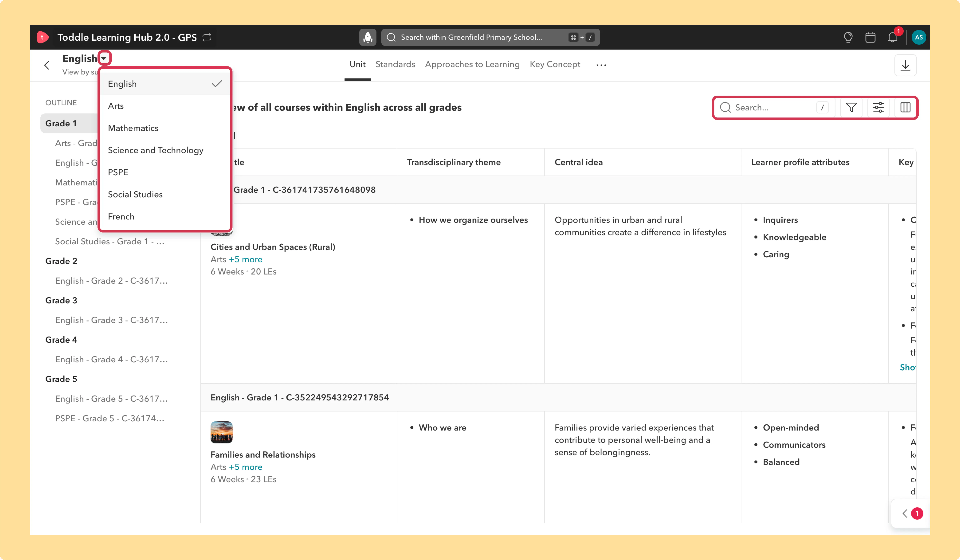The height and width of the screenshot is (560, 960).
Task: Open the columns configuration icon
Action: click(905, 107)
